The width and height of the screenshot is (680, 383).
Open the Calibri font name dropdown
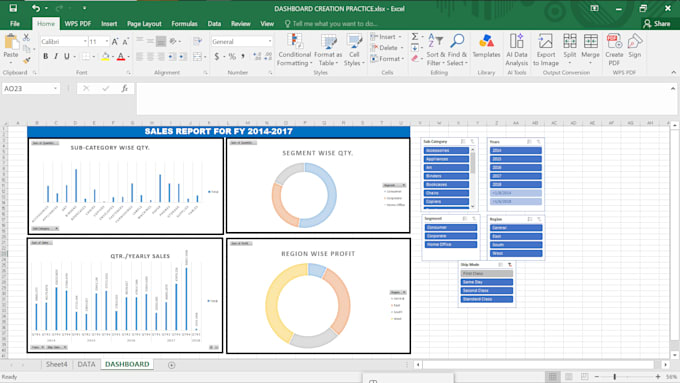click(85, 42)
